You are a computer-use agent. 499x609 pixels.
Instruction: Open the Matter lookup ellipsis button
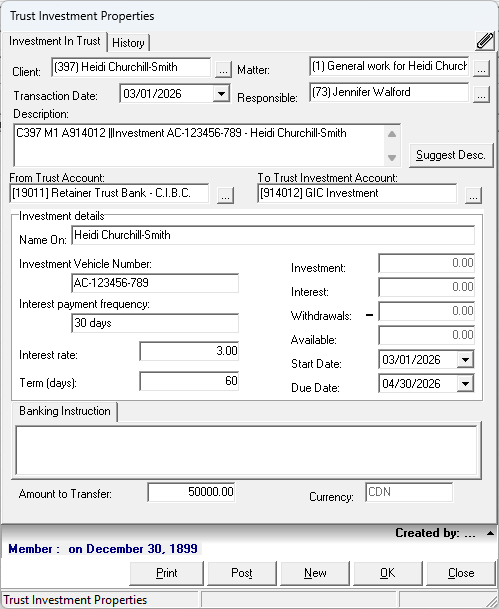click(x=481, y=69)
